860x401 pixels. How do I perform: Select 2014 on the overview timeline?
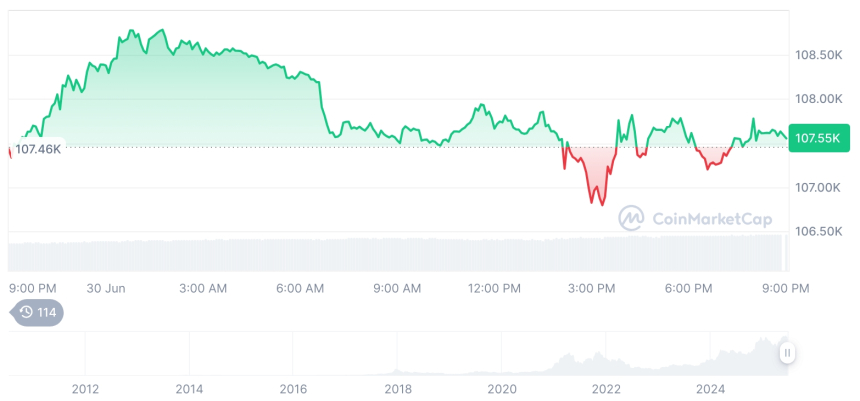click(x=189, y=388)
